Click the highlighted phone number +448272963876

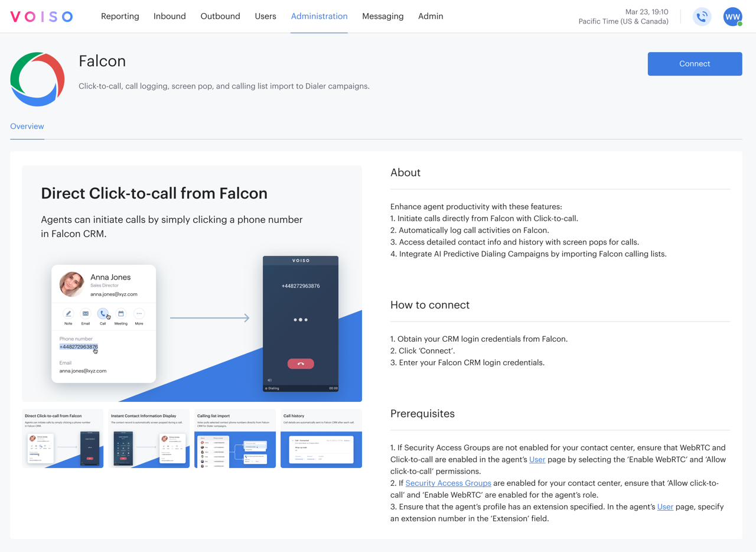point(79,347)
